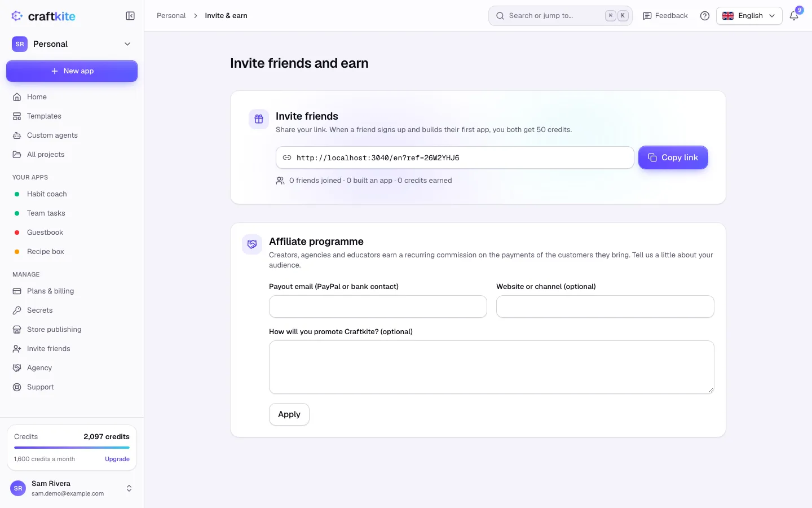Click Recipe box's orange status dot

[17, 252]
